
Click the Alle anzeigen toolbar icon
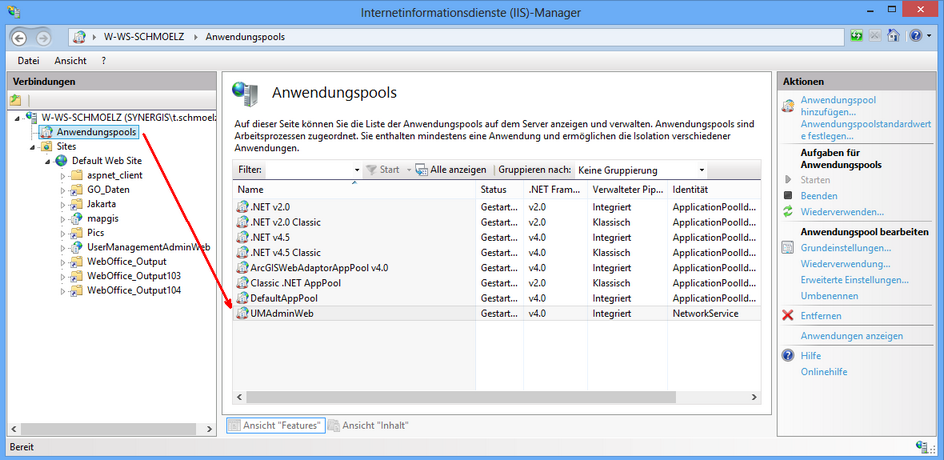(x=421, y=170)
